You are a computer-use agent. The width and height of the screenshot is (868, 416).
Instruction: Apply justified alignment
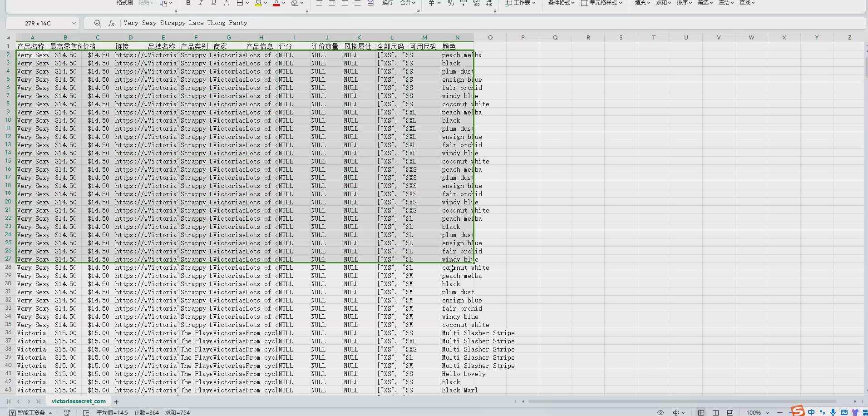point(357,3)
